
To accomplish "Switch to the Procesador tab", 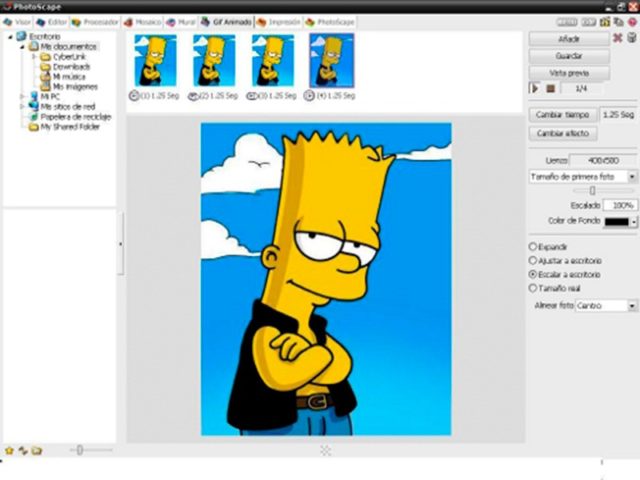I will [95, 22].
